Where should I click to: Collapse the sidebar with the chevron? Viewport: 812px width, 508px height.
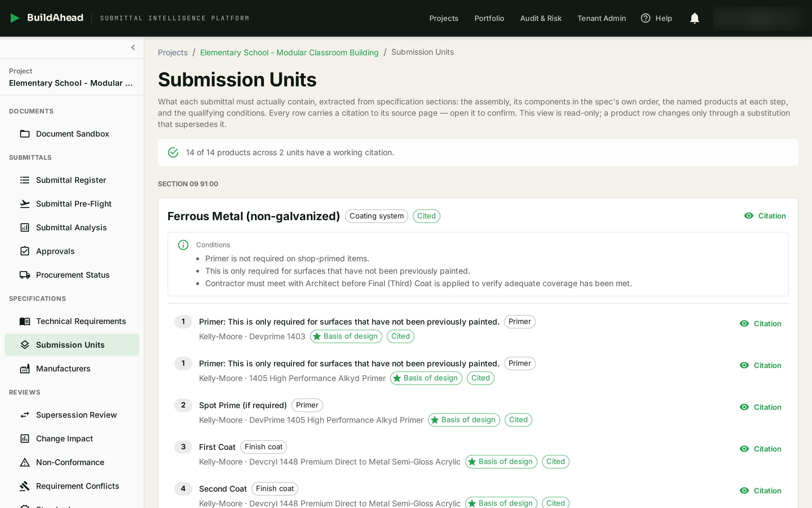(133, 47)
